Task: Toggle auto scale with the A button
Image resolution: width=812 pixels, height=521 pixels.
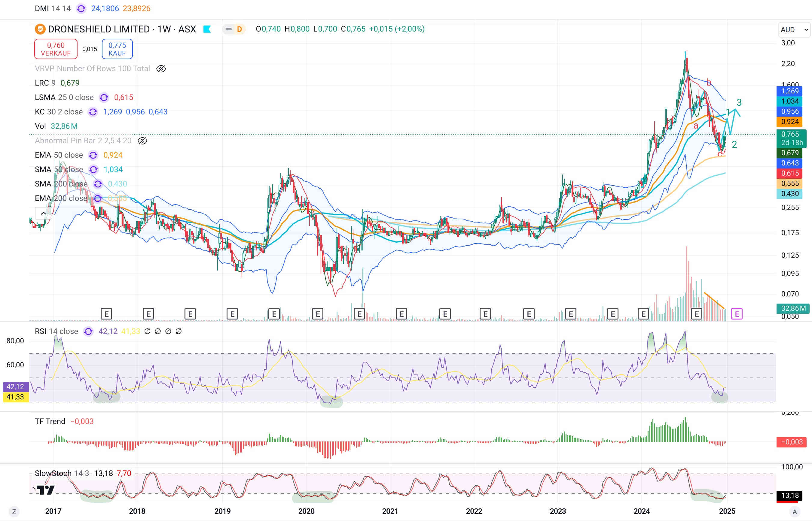Action: pyautogui.click(x=794, y=511)
